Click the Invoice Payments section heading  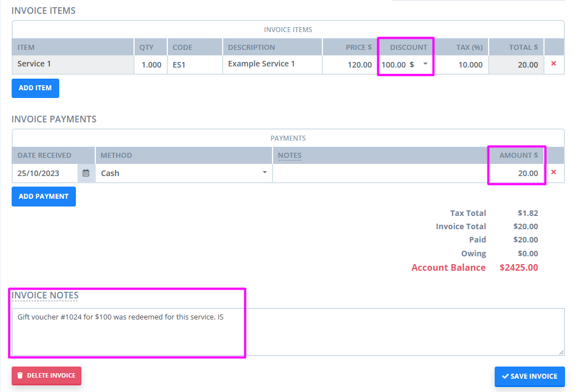click(x=54, y=119)
